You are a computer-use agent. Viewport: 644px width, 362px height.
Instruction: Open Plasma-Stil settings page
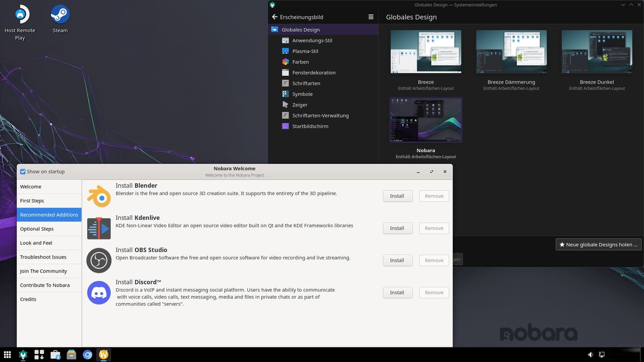pos(323,51)
